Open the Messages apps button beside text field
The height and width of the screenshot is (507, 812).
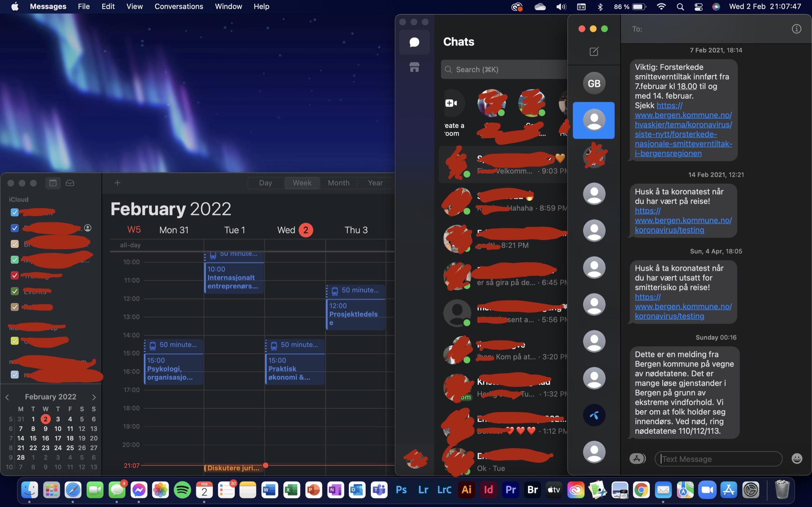[637, 459]
